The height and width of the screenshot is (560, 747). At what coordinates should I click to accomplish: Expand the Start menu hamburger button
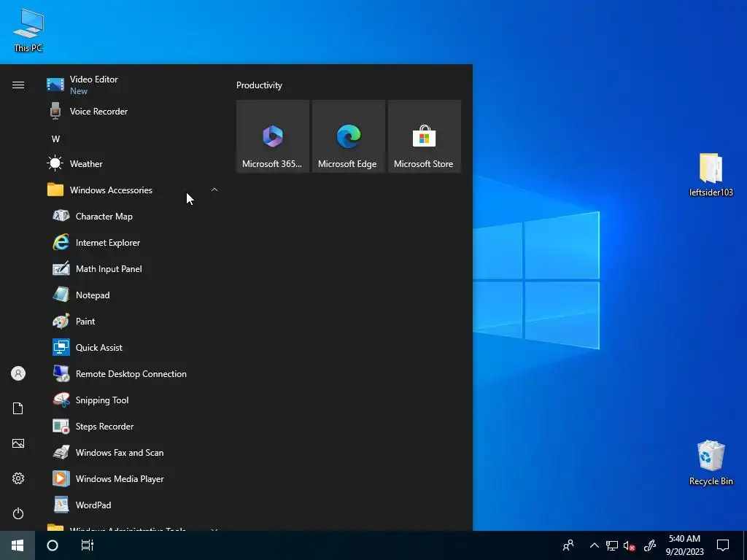18,85
